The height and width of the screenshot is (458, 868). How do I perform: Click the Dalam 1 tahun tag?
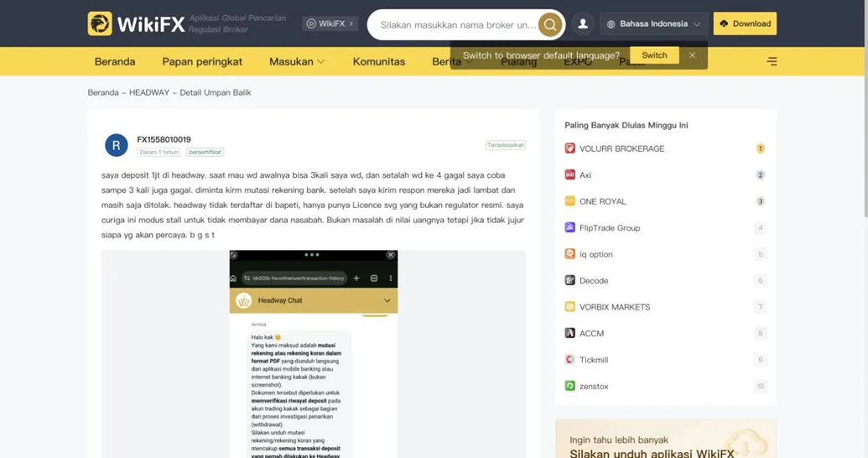pyautogui.click(x=159, y=152)
